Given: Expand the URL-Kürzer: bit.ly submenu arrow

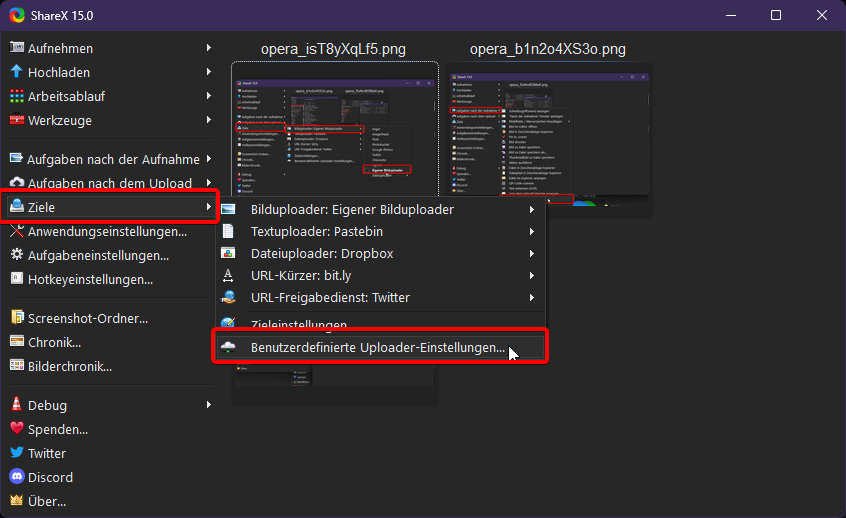Looking at the screenshot, I should pyautogui.click(x=532, y=276).
